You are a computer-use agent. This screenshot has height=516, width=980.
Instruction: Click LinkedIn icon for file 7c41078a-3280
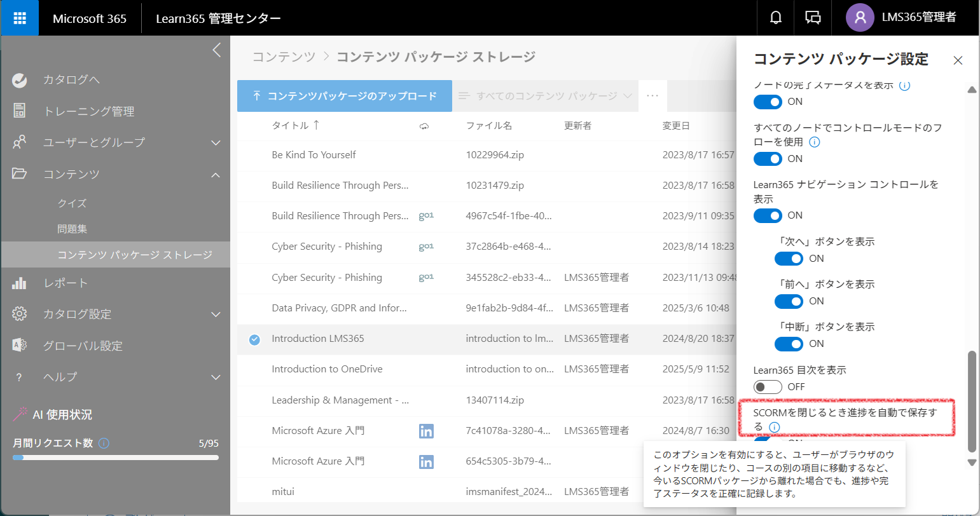tap(426, 431)
